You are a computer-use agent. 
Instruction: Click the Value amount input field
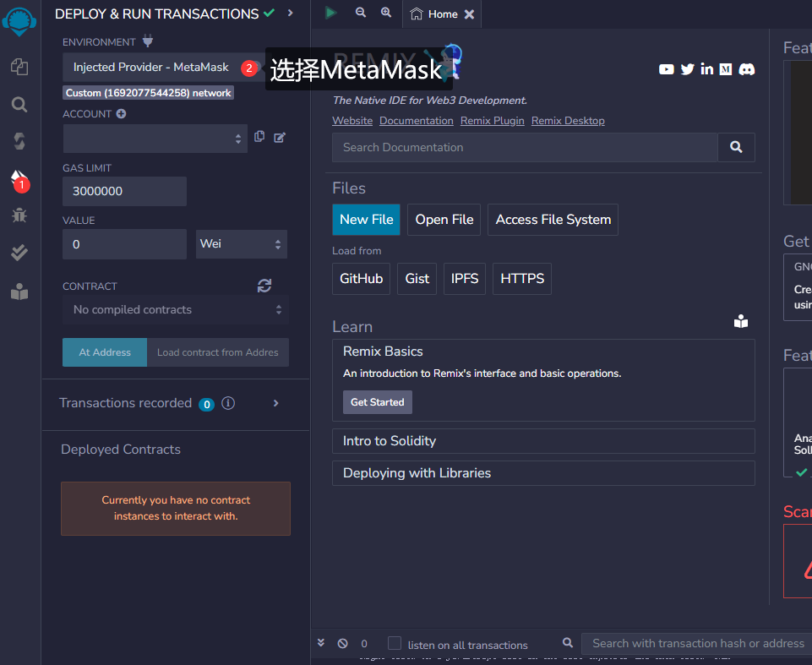[124, 244]
